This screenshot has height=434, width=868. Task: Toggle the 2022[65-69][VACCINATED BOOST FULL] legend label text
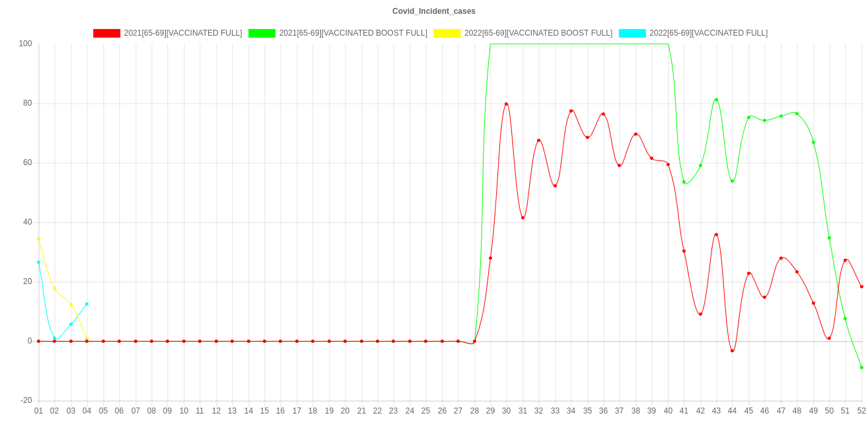[538, 33]
